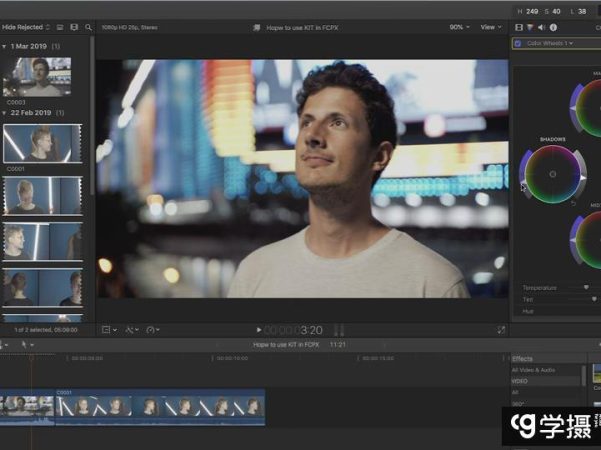Click the Shadows color wheel center puck
The width and height of the screenshot is (601, 450).
(x=553, y=174)
